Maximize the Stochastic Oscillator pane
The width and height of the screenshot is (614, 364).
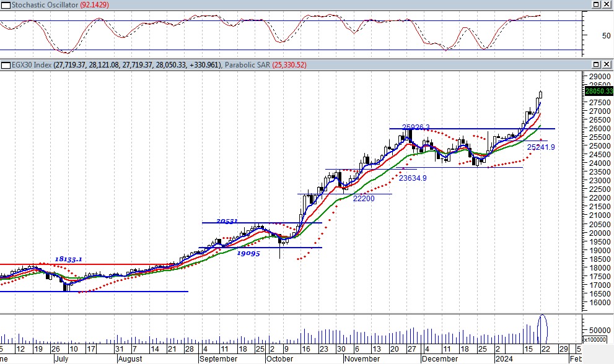594,6
